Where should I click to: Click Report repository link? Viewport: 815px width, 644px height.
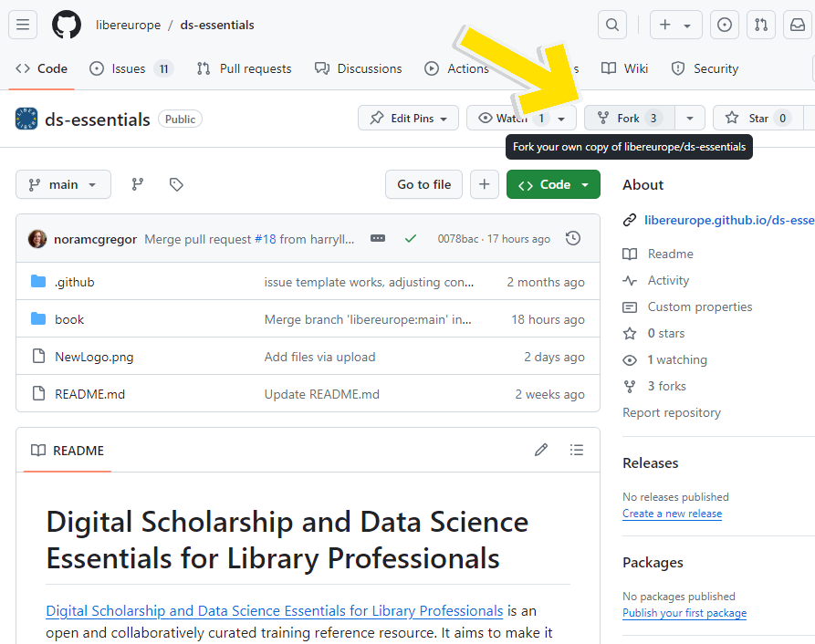click(x=672, y=413)
